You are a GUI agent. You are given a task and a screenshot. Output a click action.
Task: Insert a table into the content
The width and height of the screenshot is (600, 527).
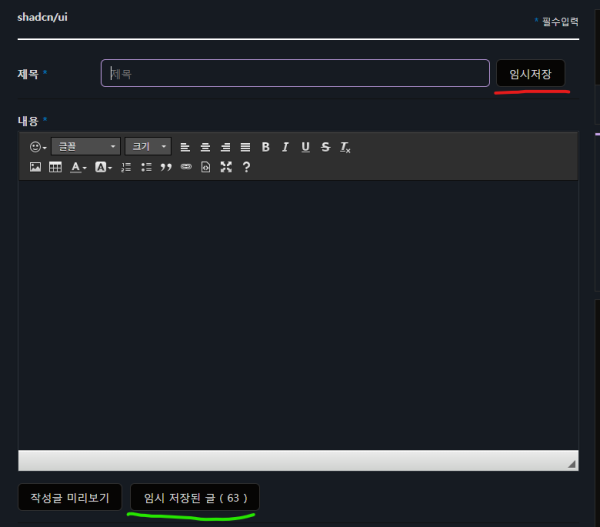coord(55,167)
